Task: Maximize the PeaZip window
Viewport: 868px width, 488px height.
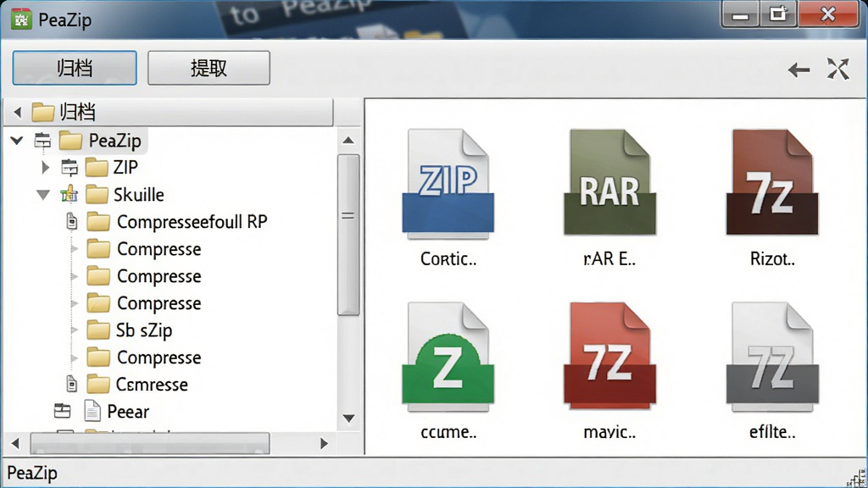Action: pyautogui.click(x=778, y=15)
